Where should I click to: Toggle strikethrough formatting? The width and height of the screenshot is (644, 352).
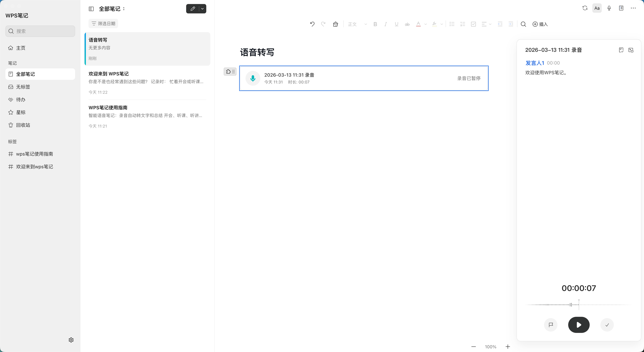[x=407, y=24]
